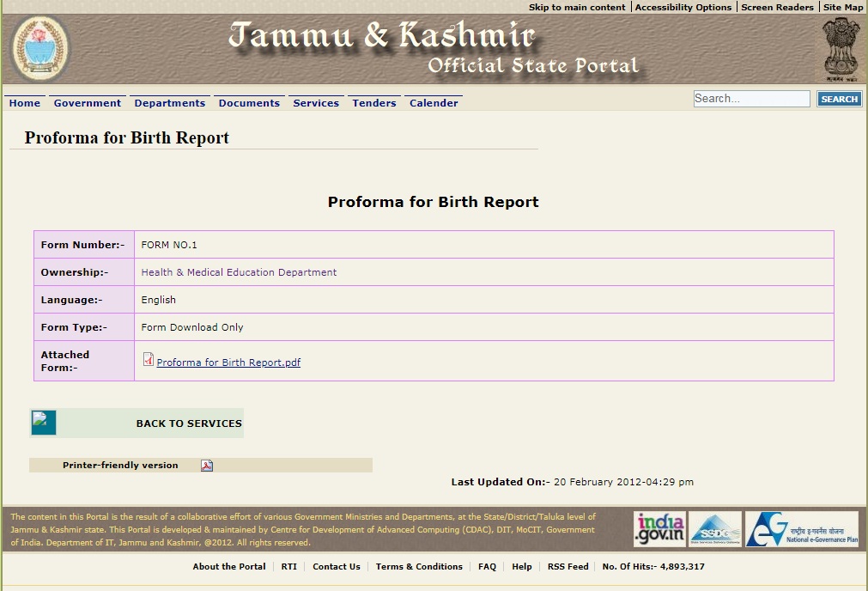Image resolution: width=868 pixels, height=591 pixels.
Task: Click the Jammu & Kashmir state emblem
Action: coord(39,48)
